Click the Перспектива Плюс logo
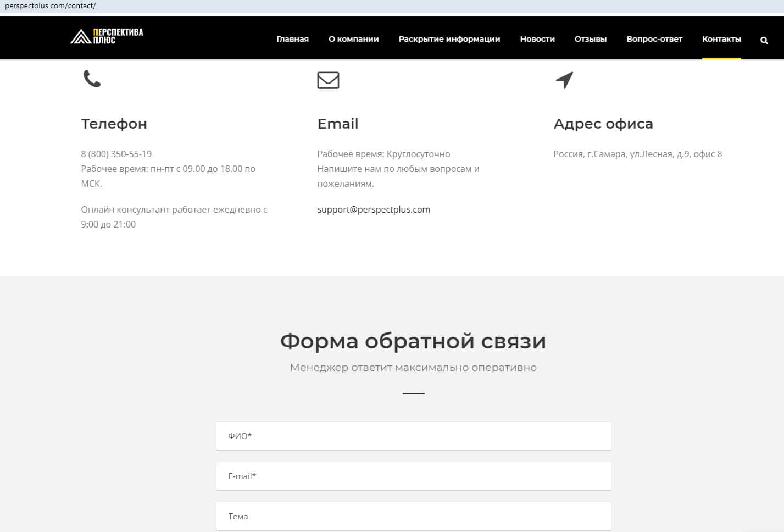The image size is (784, 532). point(107,36)
